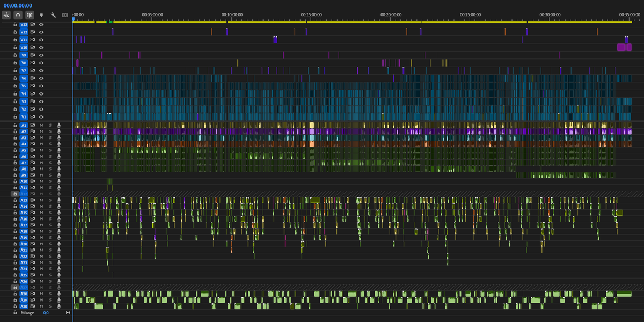The width and height of the screenshot is (644, 322).
Task: Toggle Linked Selection button
Action: point(30,16)
